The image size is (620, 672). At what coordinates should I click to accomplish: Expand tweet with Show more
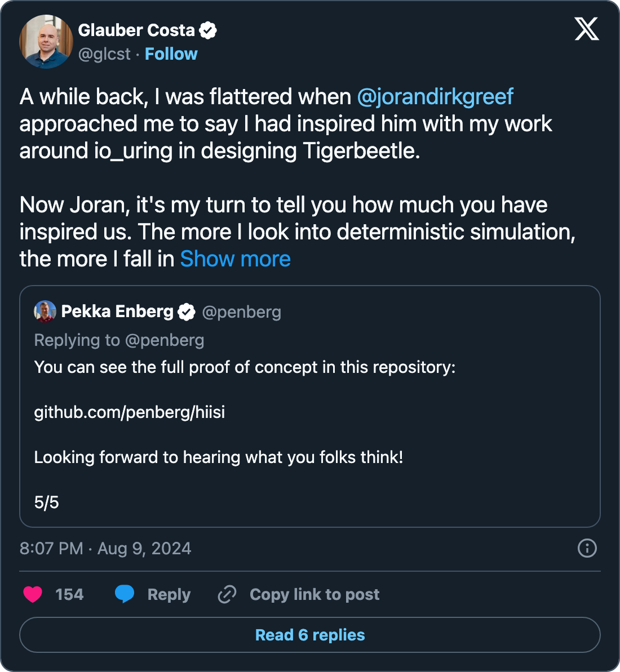(235, 259)
